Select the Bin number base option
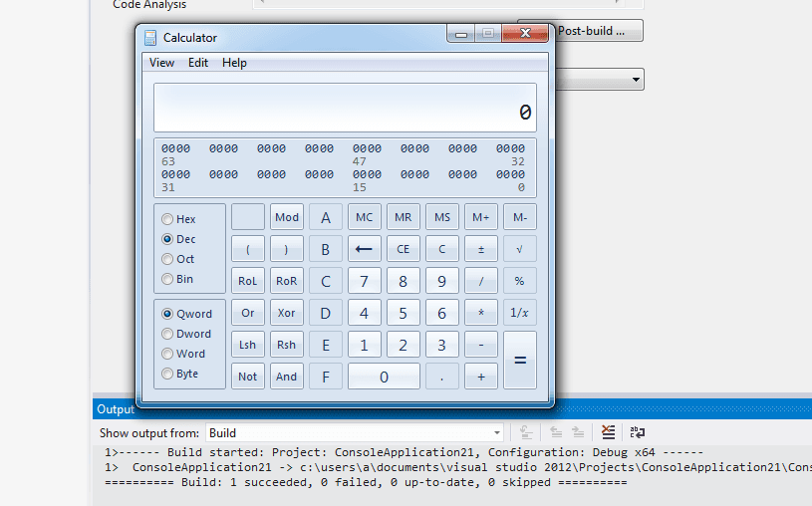 click(x=177, y=279)
